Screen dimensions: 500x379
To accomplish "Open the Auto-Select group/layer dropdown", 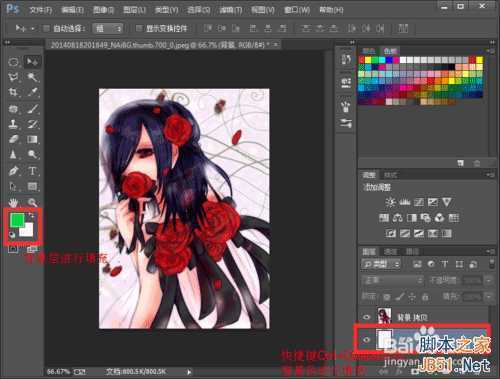I will [x=108, y=29].
